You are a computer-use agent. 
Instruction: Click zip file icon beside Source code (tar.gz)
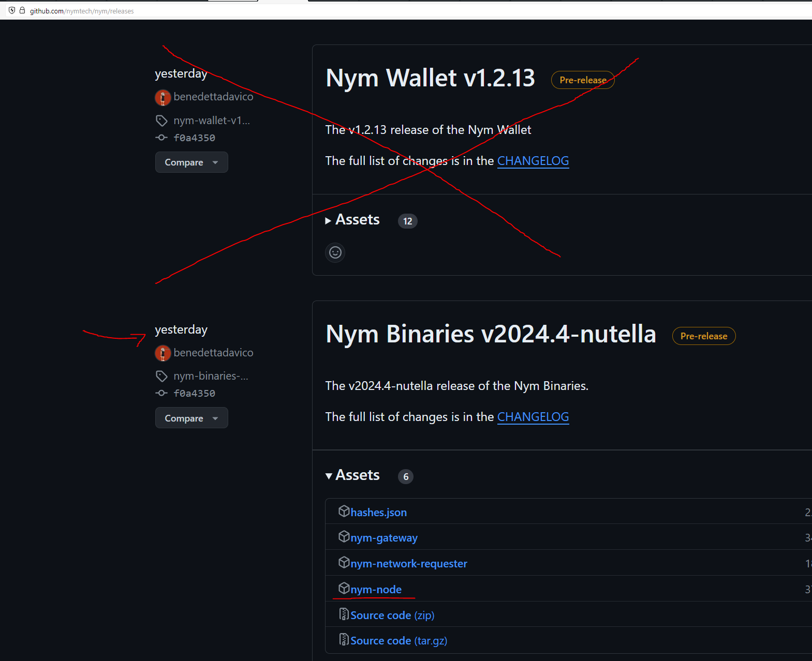[x=344, y=640]
